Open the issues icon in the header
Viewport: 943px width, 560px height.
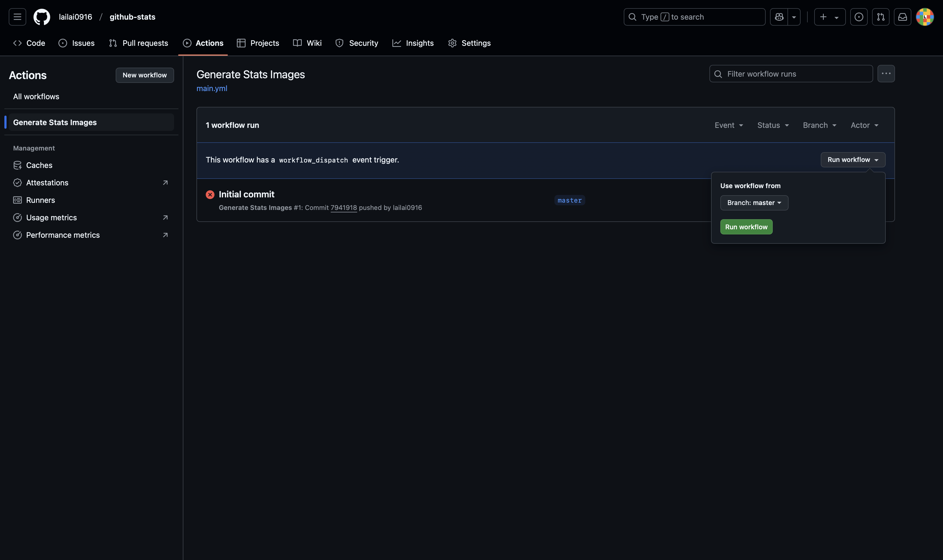858,17
